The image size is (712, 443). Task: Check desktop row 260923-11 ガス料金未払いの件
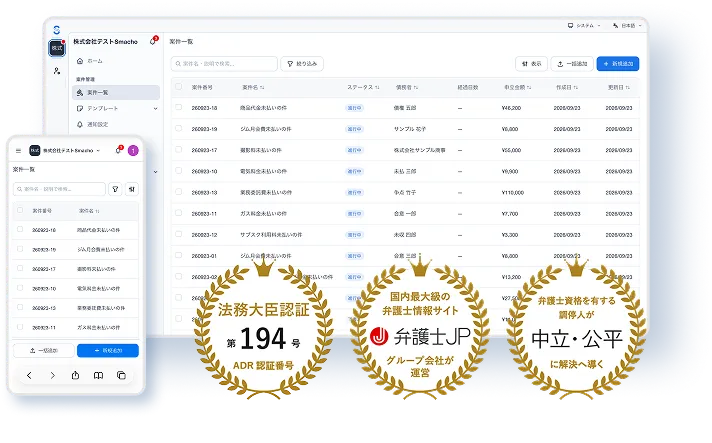(178, 213)
